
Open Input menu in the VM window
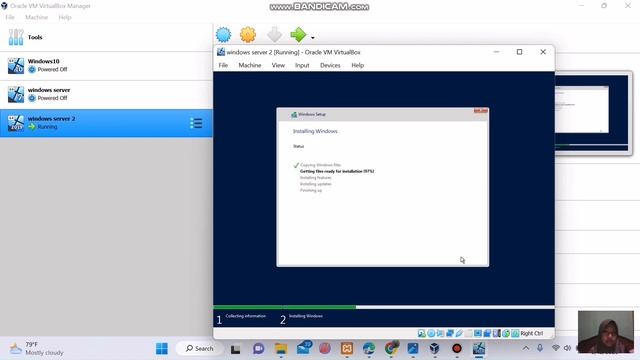(x=302, y=65)
